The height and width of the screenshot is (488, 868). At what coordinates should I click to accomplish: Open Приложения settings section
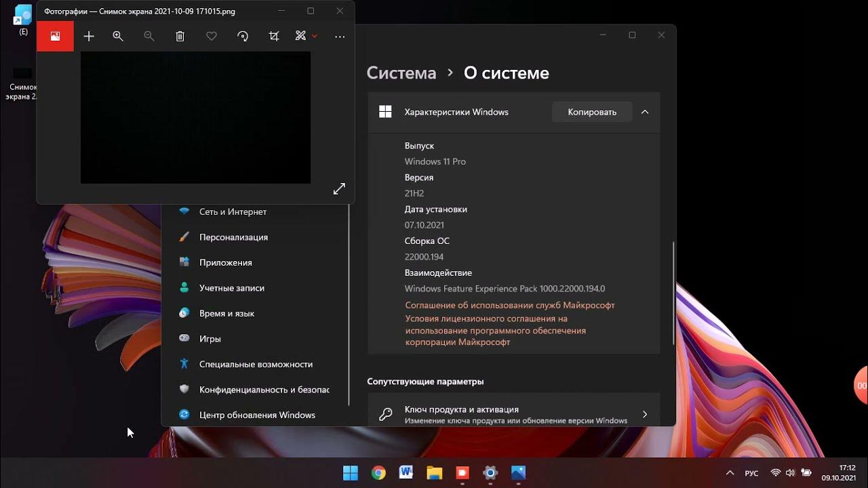point(255,262)
